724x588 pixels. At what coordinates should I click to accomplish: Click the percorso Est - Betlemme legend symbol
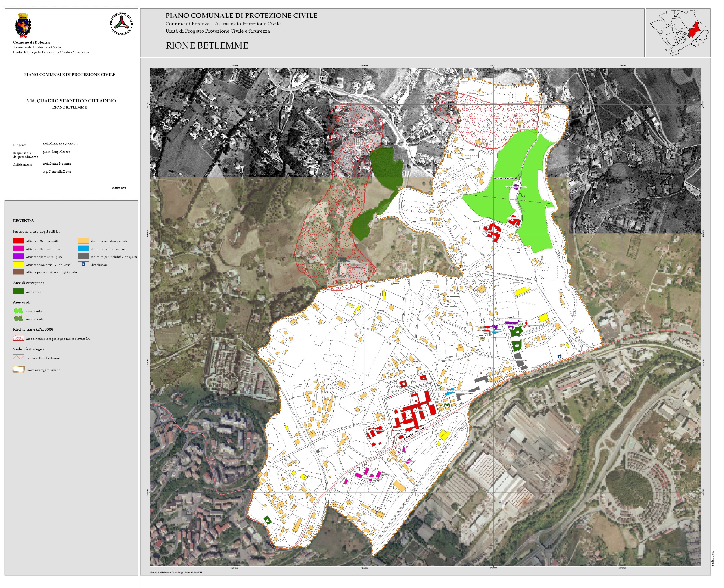[18, 358]
